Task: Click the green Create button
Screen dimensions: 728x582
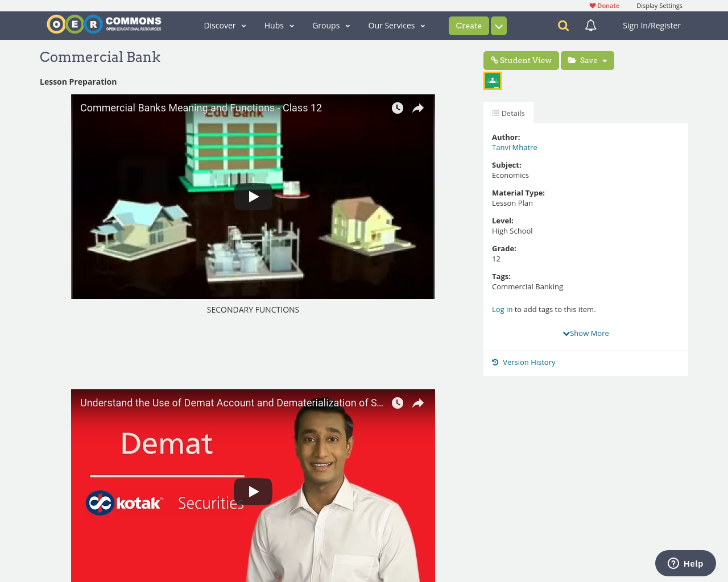Action: [468, 26]
